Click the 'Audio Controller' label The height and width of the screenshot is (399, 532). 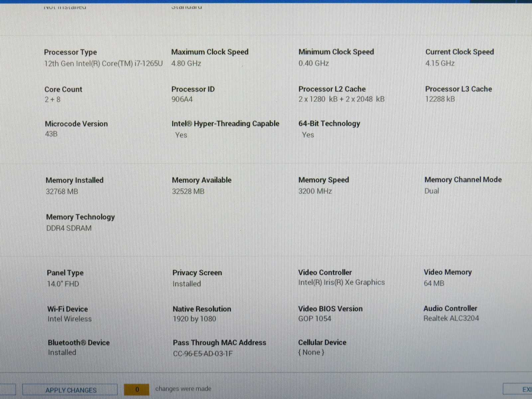(450, 308)
